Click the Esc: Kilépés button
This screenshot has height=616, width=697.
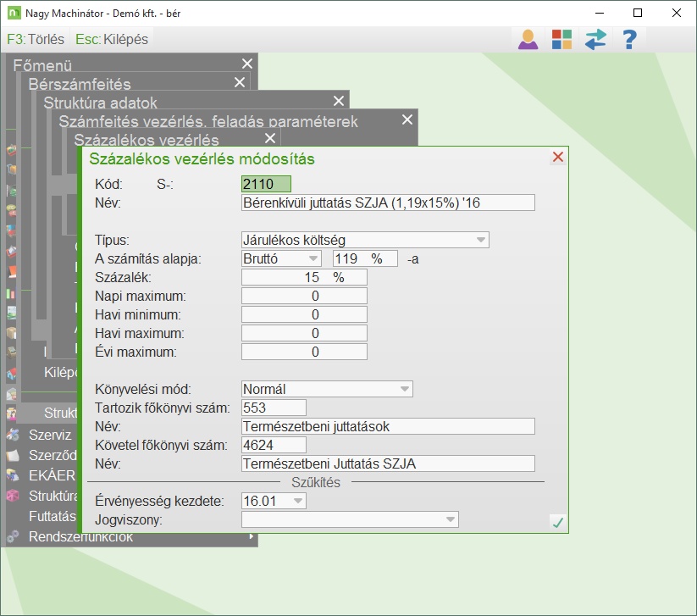tap(111, 40)
